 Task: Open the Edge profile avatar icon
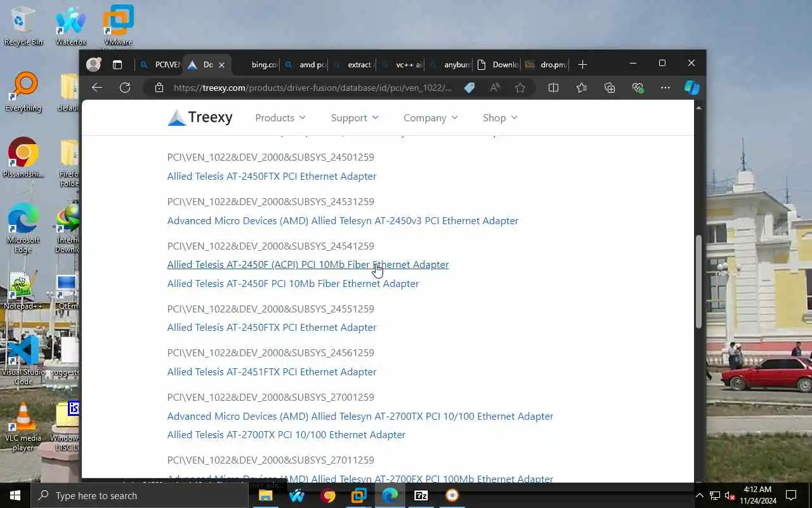[x=94, y=65]
